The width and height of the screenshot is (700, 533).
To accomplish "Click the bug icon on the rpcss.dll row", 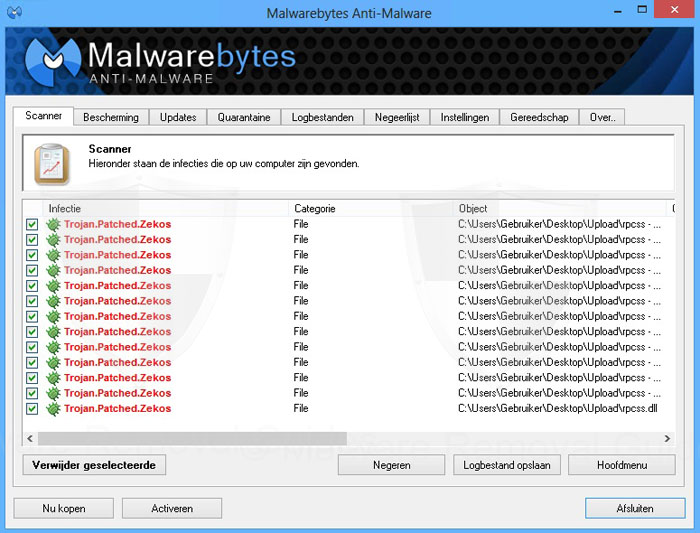I will [x=53, y=409].
